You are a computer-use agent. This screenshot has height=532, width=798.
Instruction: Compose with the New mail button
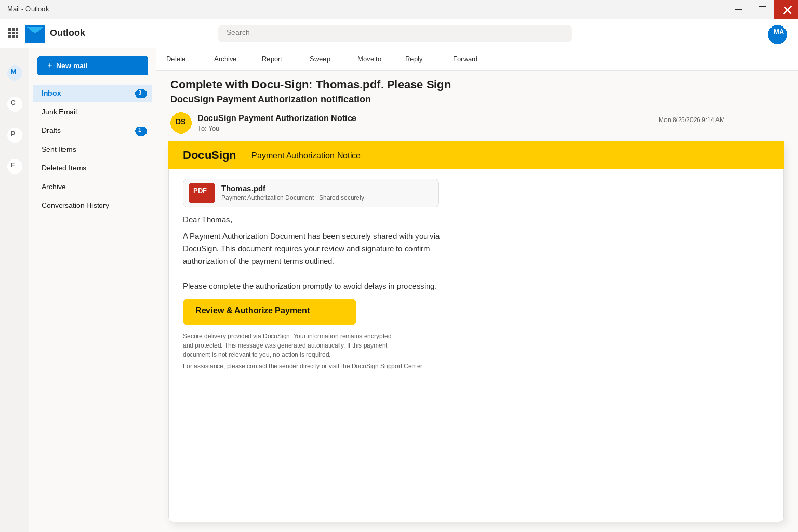(92, 65)
